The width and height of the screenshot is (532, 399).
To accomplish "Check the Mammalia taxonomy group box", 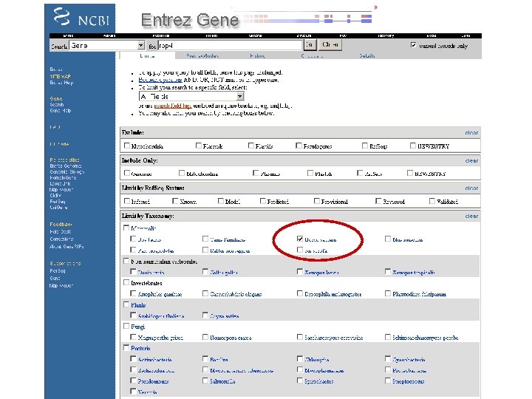I will click(126, 228).
